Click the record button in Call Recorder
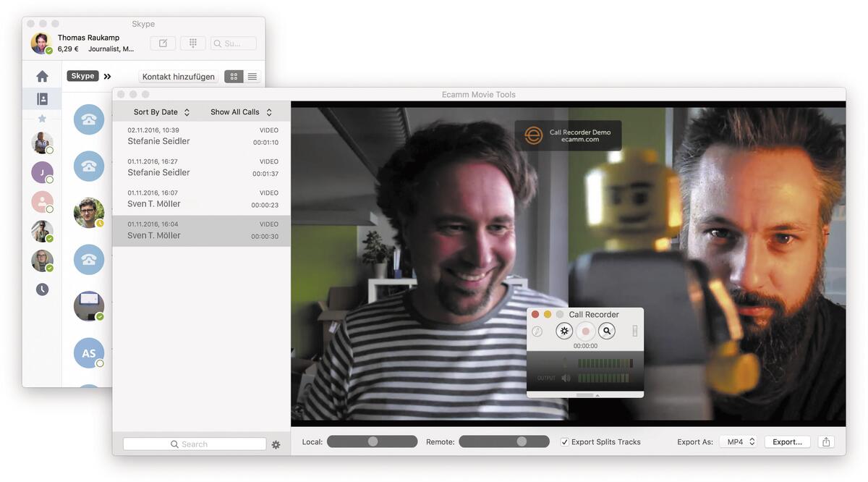This screenshot has width=868, height=482. pyautogui.click(x=586, y=331)
